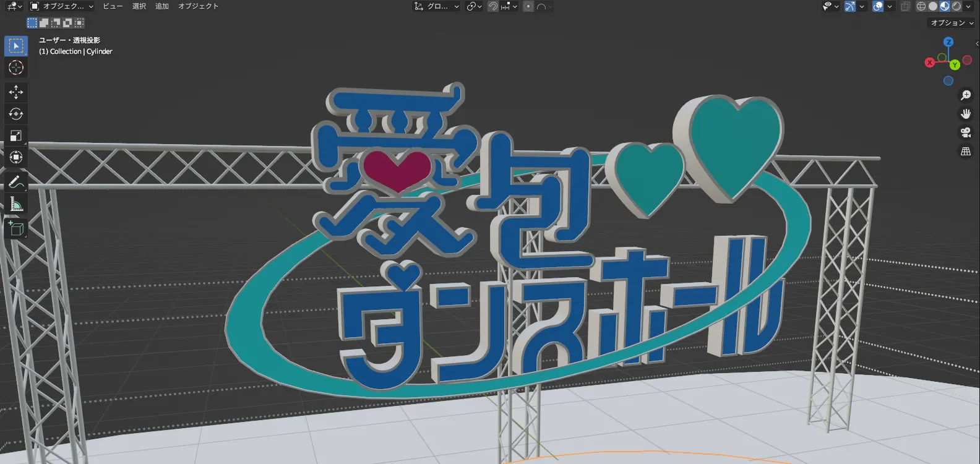980x464 pixels.
Task: Click the "ユーザー・透視投影" view label
Action: click(69, 40)
